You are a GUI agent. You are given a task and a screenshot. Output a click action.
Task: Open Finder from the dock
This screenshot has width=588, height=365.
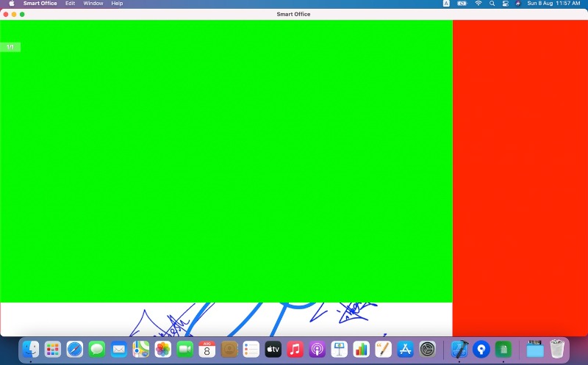(x=31, y=349)
